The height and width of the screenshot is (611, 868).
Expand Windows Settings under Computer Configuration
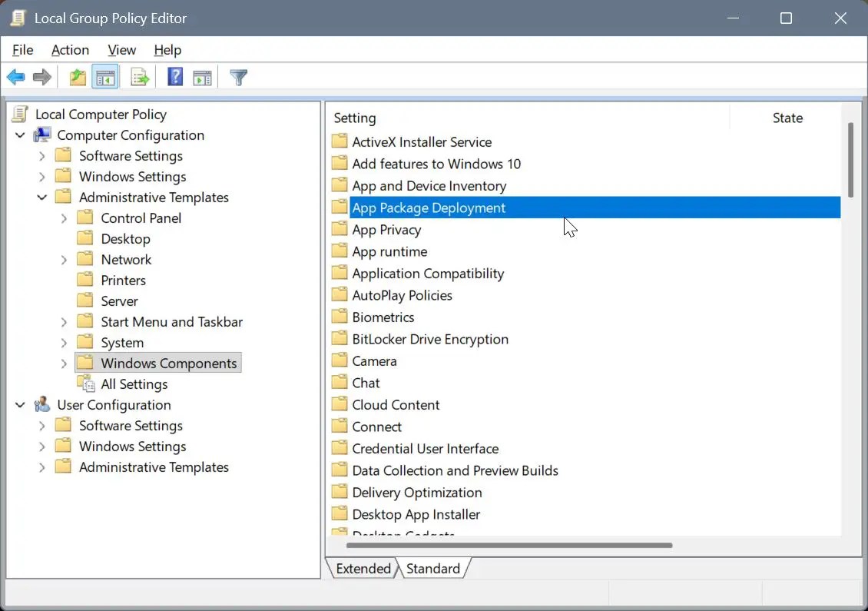click(42, 177)
